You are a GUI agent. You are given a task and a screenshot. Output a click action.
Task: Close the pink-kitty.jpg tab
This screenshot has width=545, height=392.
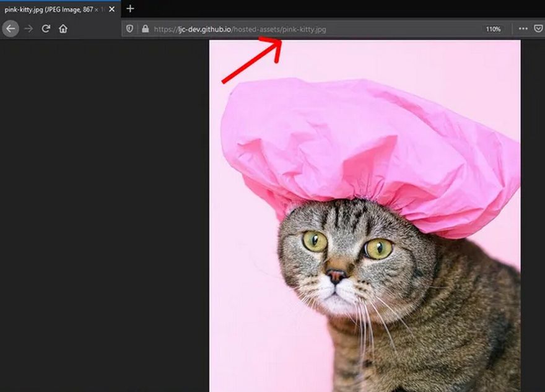point(111,9)
